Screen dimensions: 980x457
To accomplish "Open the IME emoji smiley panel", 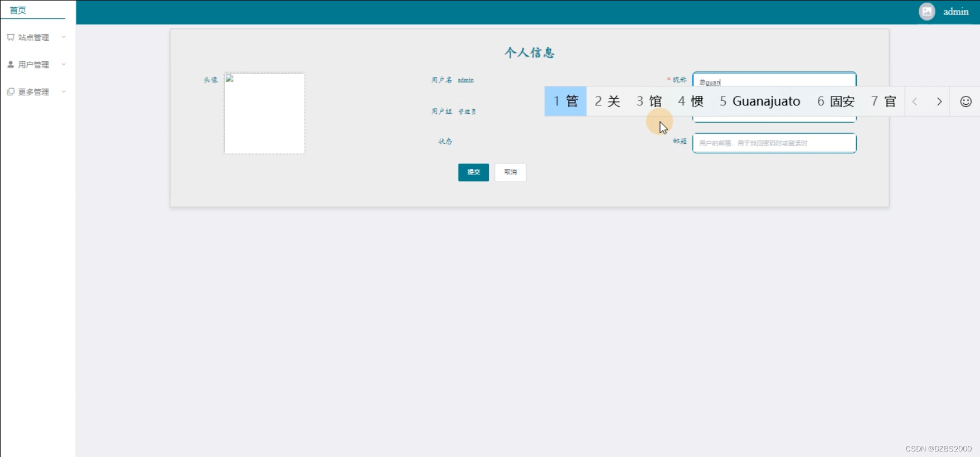I will point(966,101).
